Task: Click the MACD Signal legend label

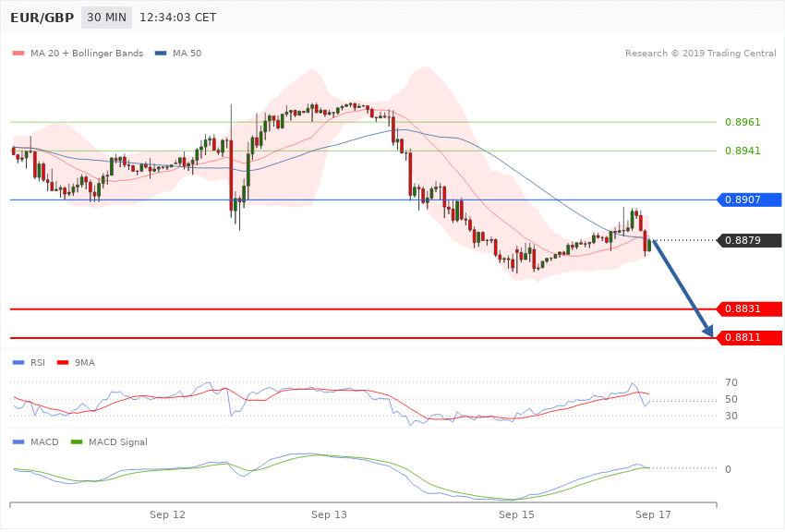Action: [x=118, y=441]
